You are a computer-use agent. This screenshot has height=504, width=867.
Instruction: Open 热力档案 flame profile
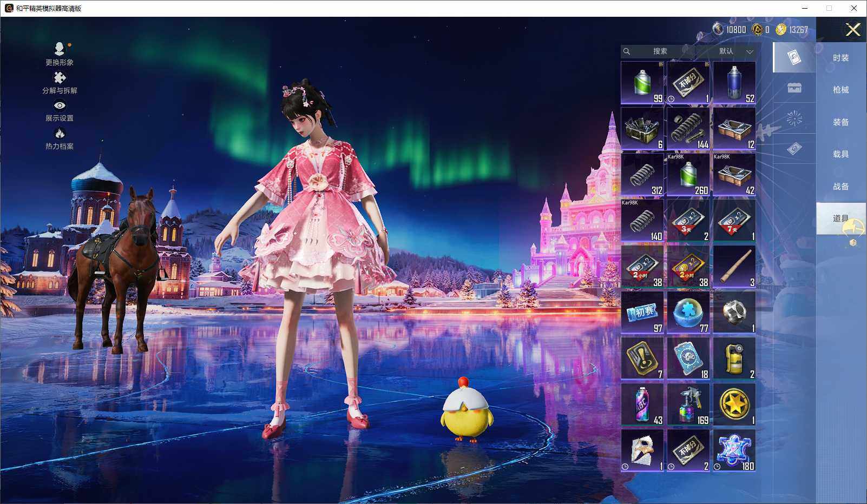click(60, 139)
